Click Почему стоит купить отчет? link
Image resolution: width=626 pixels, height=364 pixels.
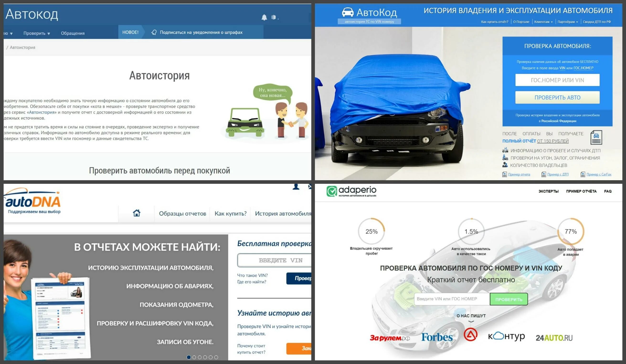click(x=251, y=349)
